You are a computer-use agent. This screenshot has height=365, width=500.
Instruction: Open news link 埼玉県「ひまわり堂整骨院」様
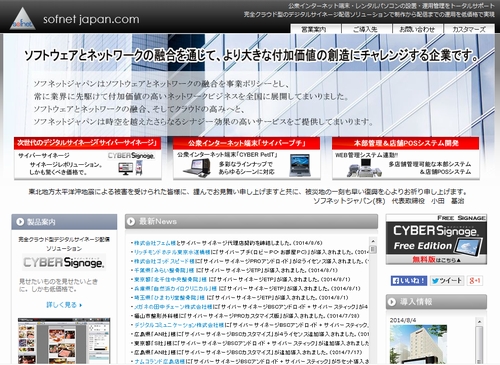pyautogui.click(x=169, y=297)
